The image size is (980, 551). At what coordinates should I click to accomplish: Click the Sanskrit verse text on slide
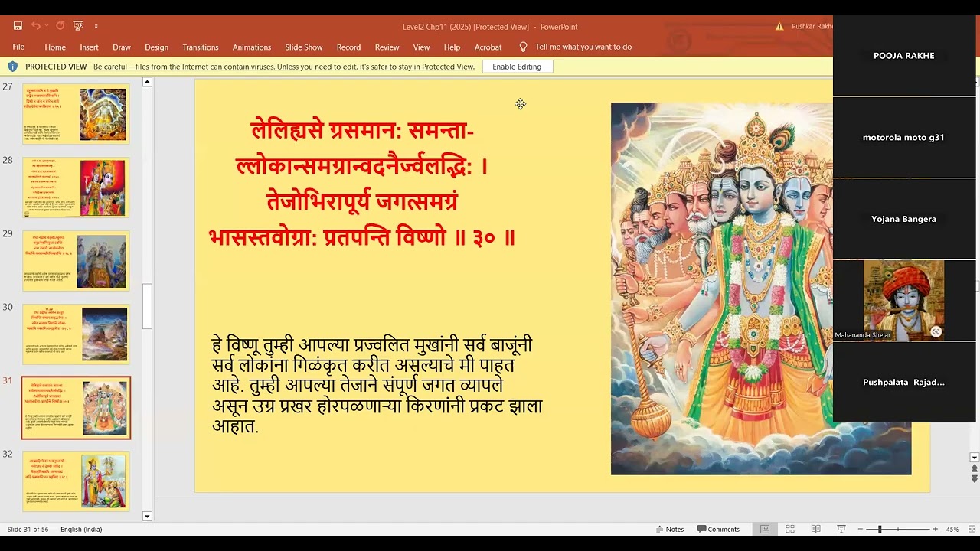pos(362,184)
